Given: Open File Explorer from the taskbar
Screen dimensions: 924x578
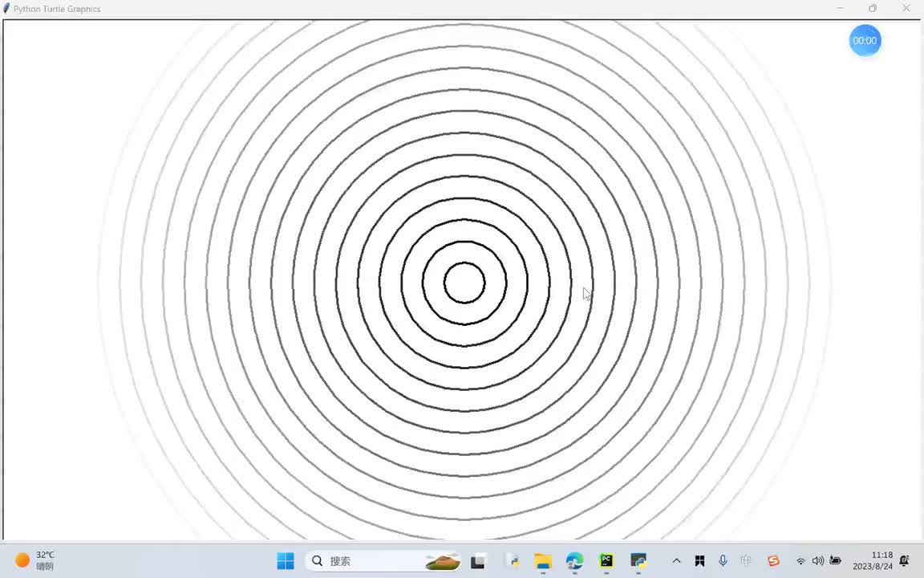Looking at the screenshot, I should tap(543, 561).
